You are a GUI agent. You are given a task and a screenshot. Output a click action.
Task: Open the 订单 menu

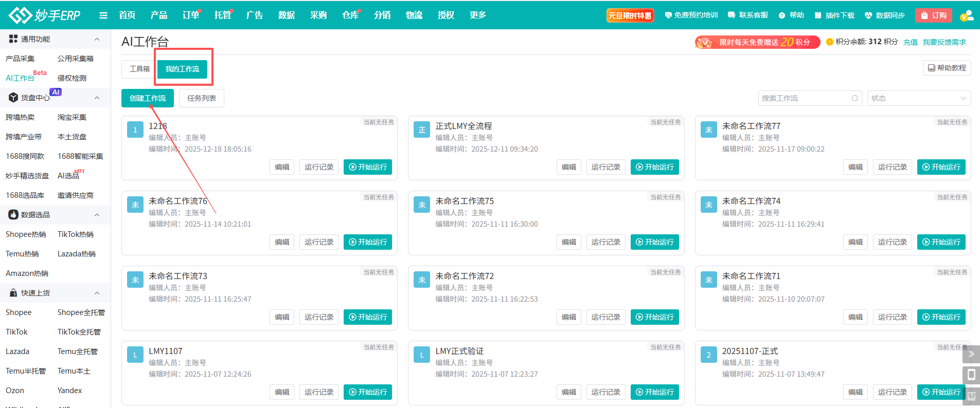tap(191, 15)
